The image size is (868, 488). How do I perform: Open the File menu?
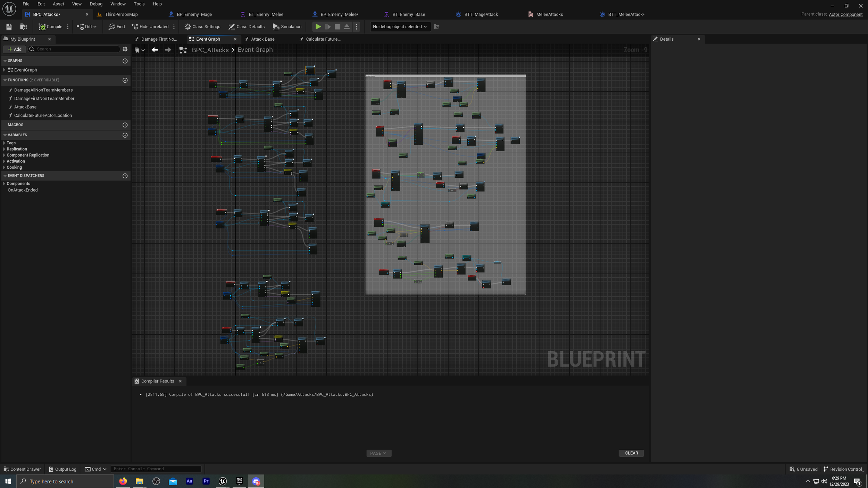26,4
